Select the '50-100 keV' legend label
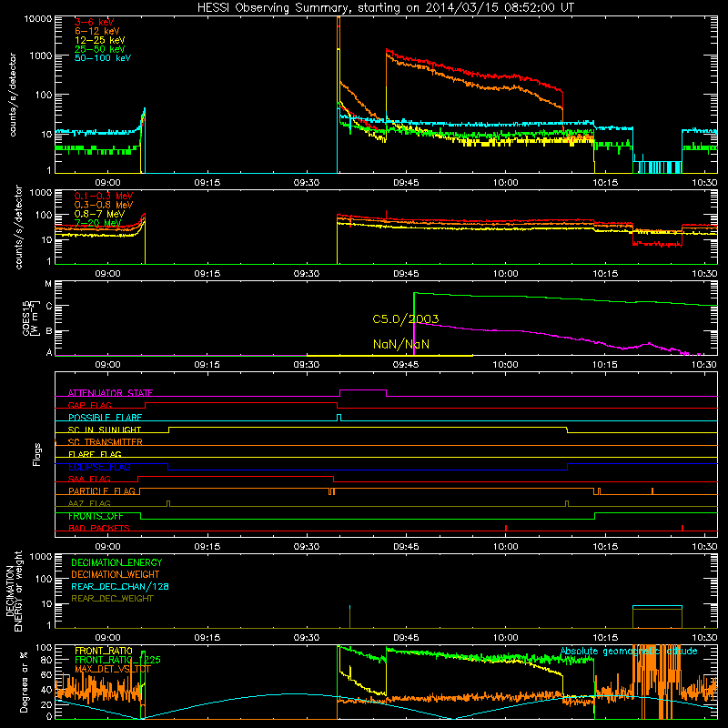Image resolution: width=728 pixels, height=728 pixels. click(x=103, y=57)
